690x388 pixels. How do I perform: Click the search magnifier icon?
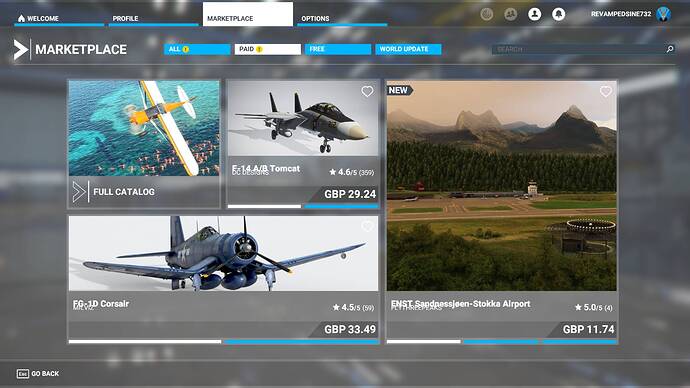click(x=670, y=49)
